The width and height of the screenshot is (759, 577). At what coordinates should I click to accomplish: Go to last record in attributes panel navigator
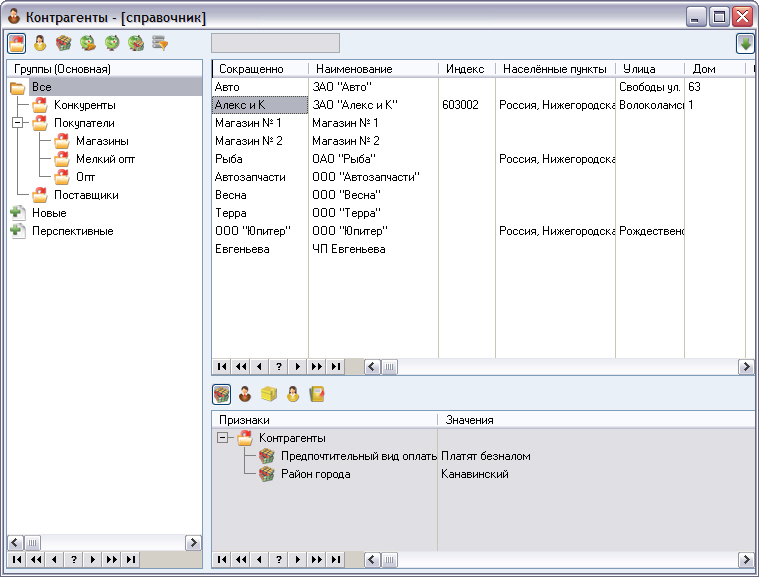pyautogui.click(x=335, y=560)
